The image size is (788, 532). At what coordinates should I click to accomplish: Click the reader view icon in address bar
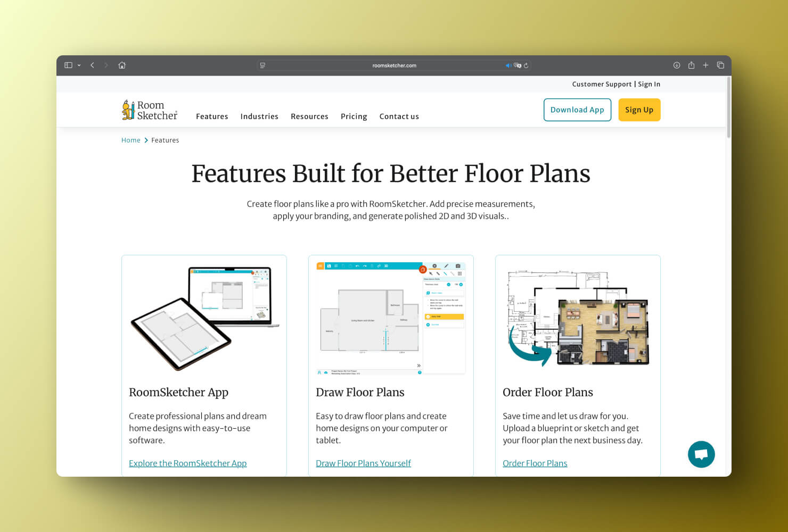[262, 65]
